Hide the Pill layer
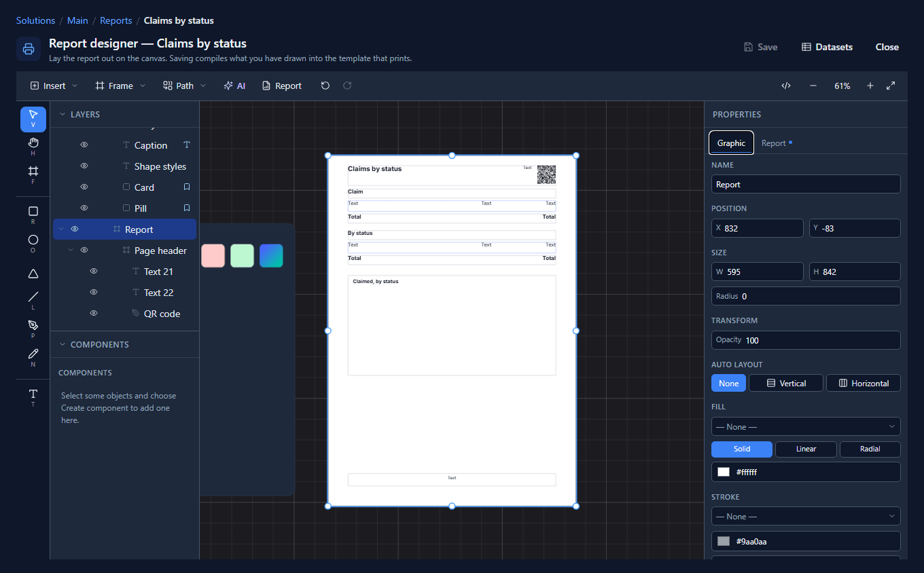The height and width of the screenshot is (573, 924). click(84, 208)
